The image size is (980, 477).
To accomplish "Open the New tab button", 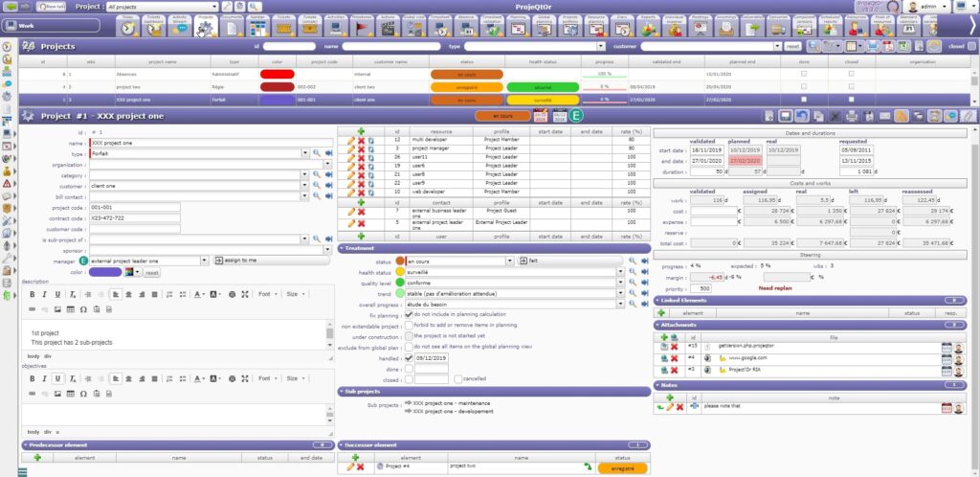I will pos(52,7).
